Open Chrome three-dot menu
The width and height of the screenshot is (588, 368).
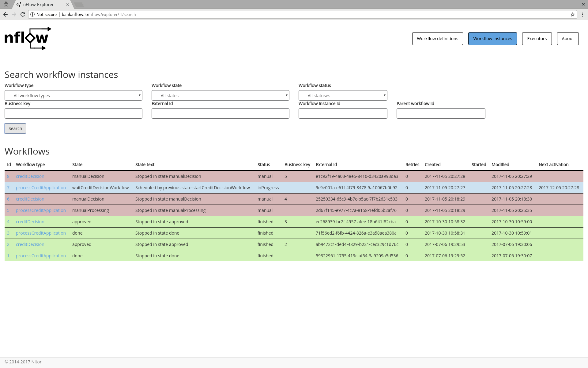tap(582, 14)
